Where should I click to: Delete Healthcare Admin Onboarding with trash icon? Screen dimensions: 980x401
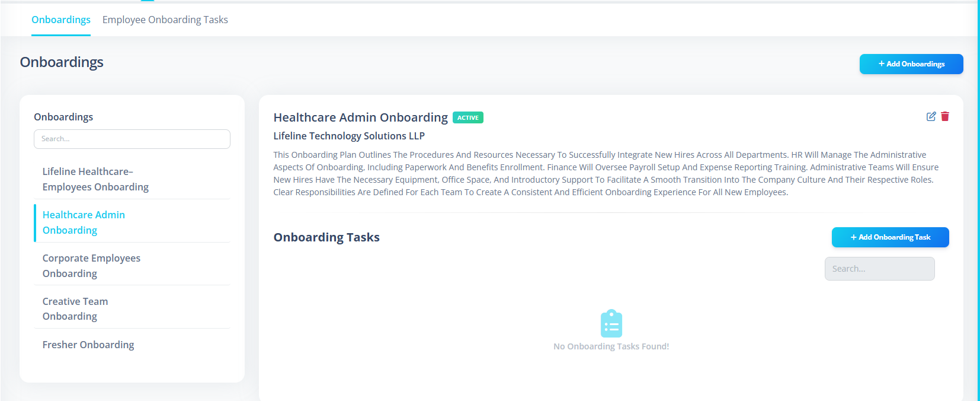tap(945, 116)
